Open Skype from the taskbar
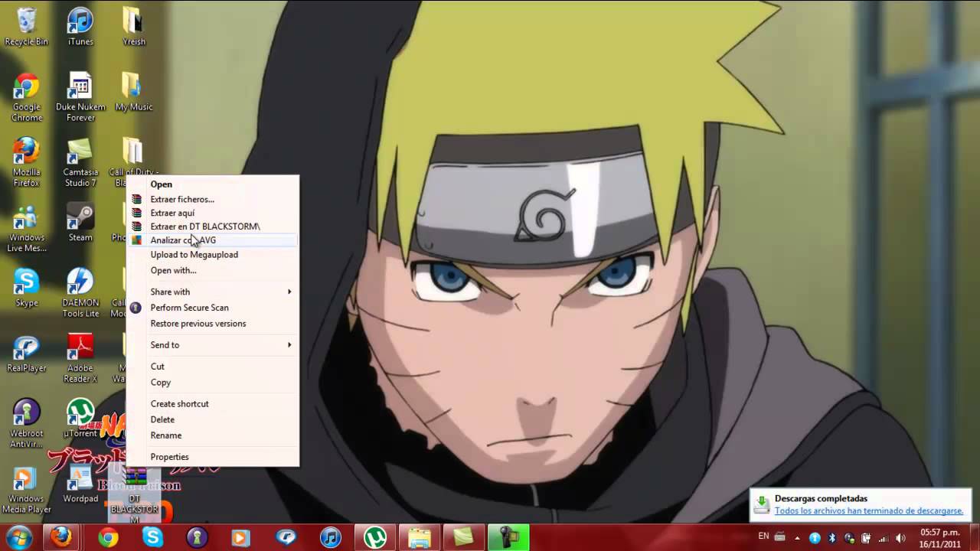Screen dimensions: 980x551 [x=152, y=537]
